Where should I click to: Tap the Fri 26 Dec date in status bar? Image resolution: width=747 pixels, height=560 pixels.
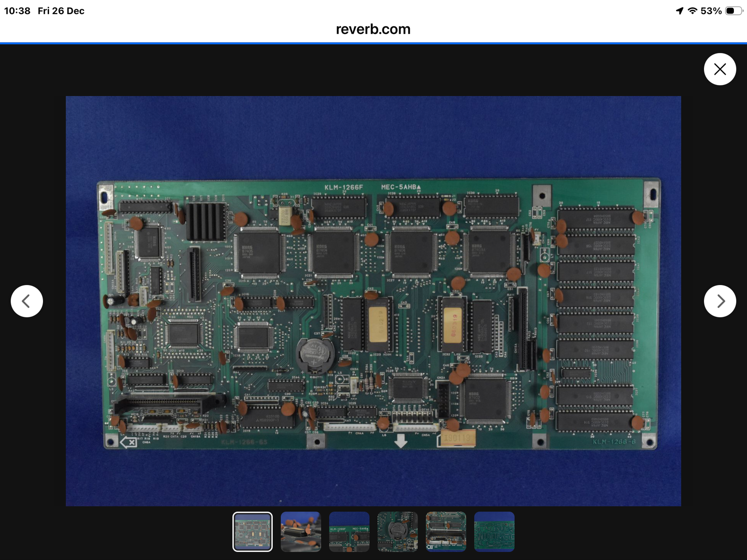point(61,11)
